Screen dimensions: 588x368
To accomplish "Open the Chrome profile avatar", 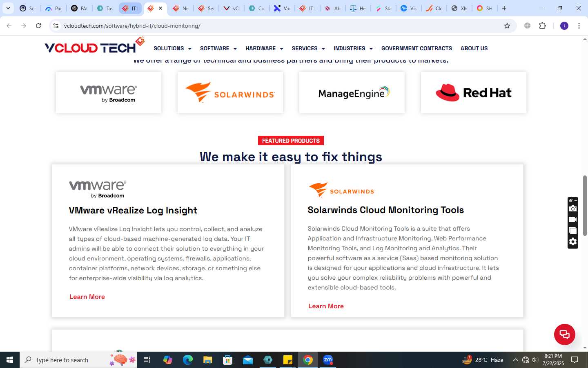I will [564, 26].
